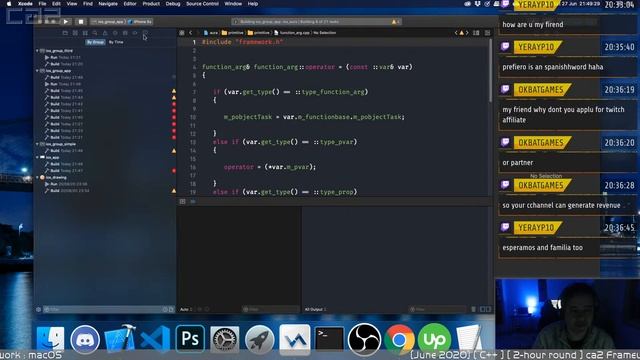Open the Debug navigator tab
640x360 pixels.
click(125, 33)
